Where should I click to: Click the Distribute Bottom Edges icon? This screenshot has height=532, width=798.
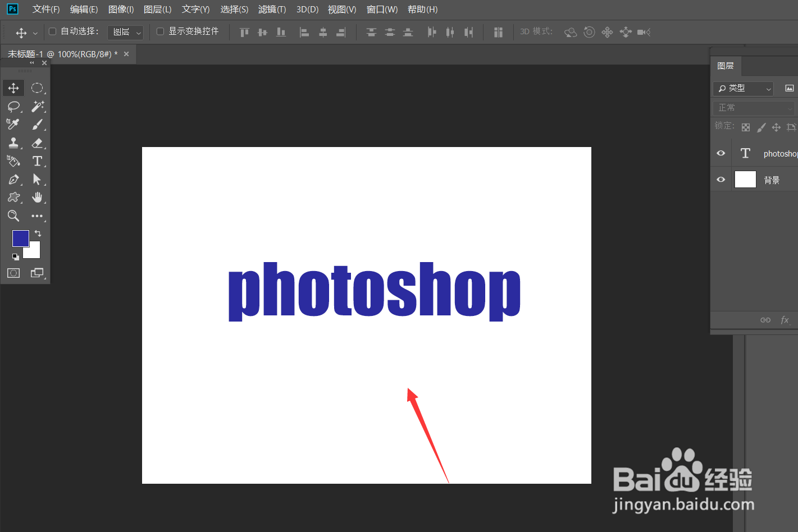point(408,32)
